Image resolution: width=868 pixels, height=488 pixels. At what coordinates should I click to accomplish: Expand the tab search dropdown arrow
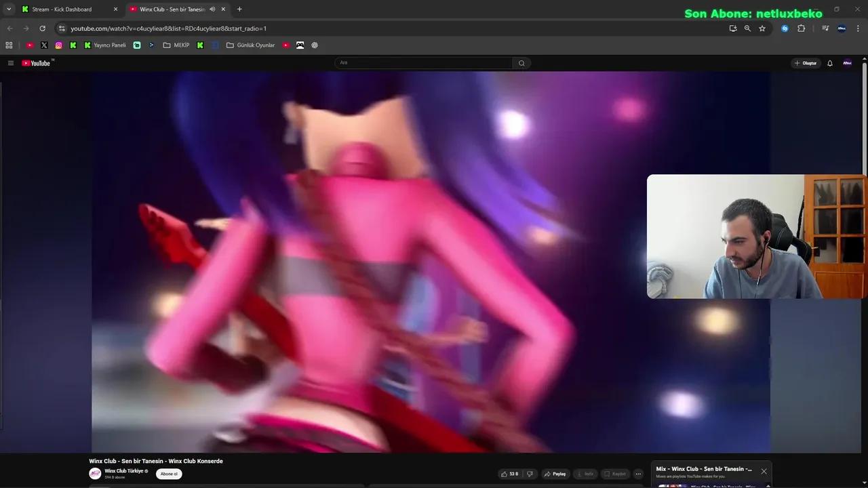point(9,9)
